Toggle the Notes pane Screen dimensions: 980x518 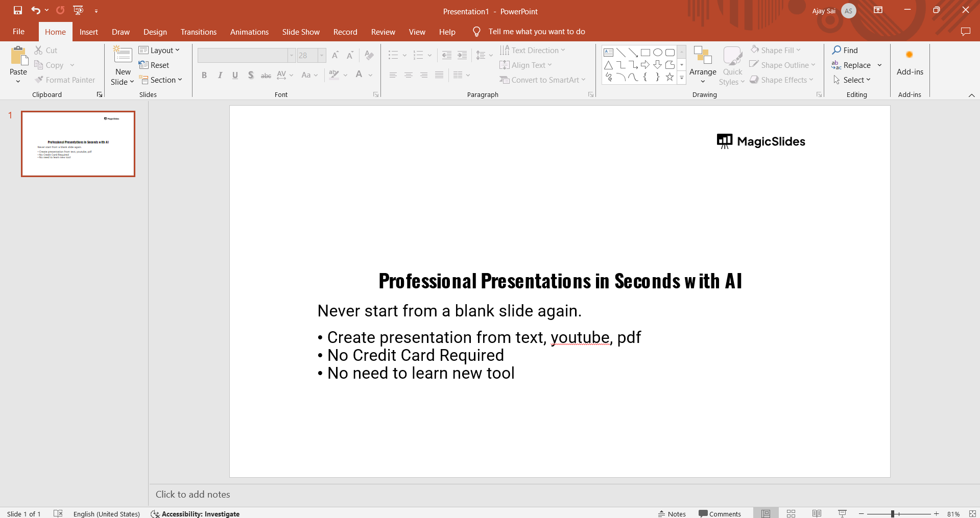[672, 513]
